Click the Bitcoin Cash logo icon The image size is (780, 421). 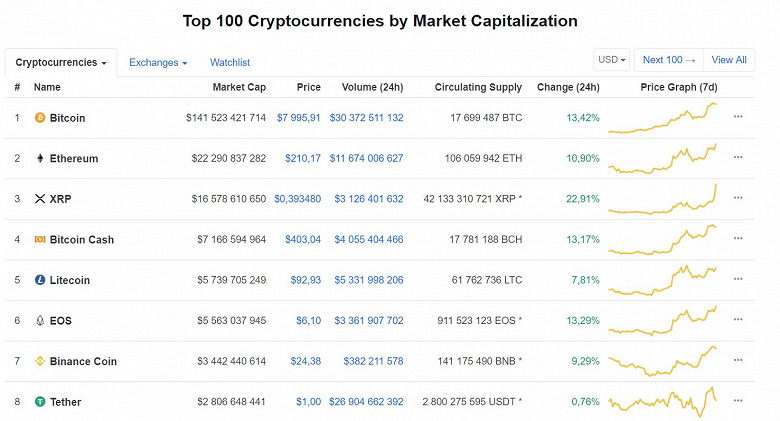point(40,240)
